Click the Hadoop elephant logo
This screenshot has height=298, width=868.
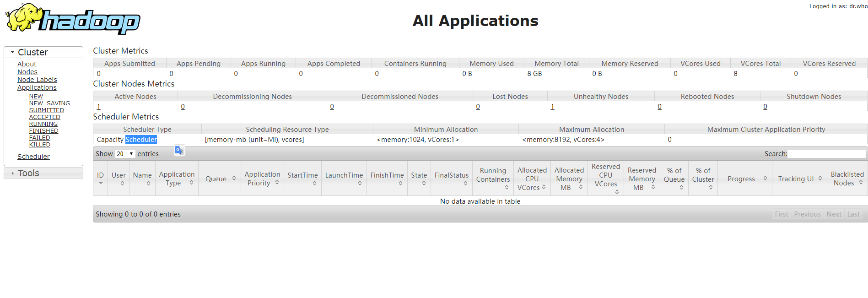[x=73, y=19]
